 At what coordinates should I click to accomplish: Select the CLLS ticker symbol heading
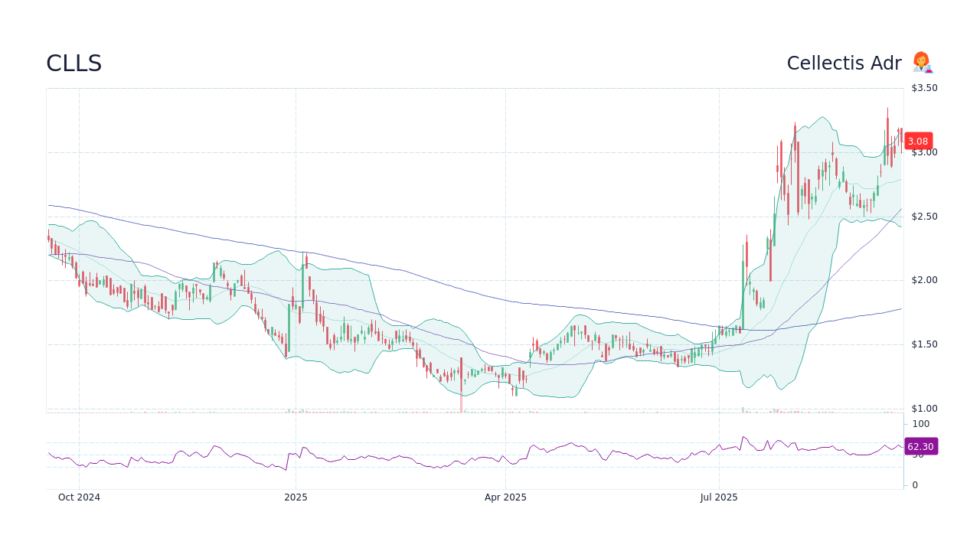(73, 64)
